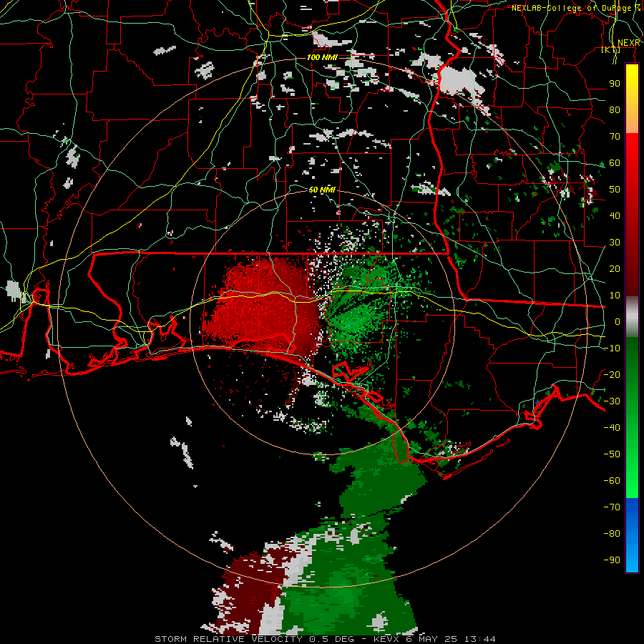644x644 pixels.
Task: Pick the gray zero-velocity scale segment
Action: coord(632,317)
